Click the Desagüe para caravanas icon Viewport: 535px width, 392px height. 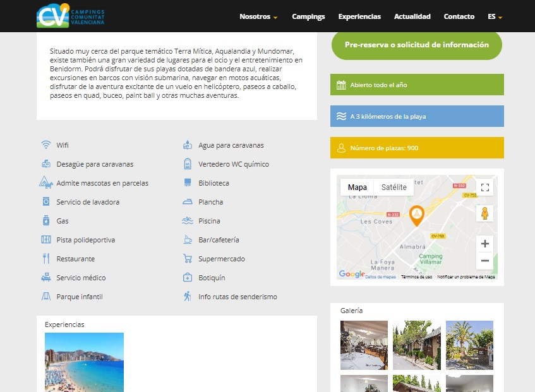click(x=45, y=164)
